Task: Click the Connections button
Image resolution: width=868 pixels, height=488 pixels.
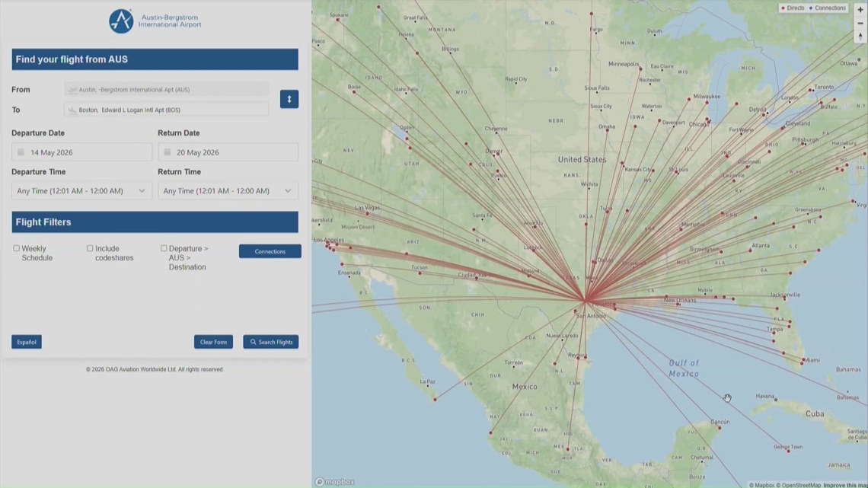Action: [270, 251]
